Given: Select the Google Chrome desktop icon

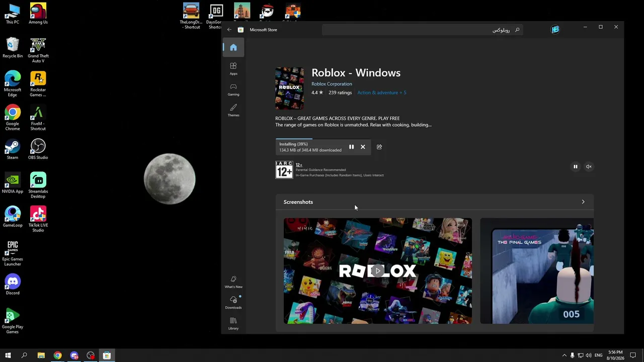Looking at the screenshot, I should pyautogui.click(x=13, y=118).
